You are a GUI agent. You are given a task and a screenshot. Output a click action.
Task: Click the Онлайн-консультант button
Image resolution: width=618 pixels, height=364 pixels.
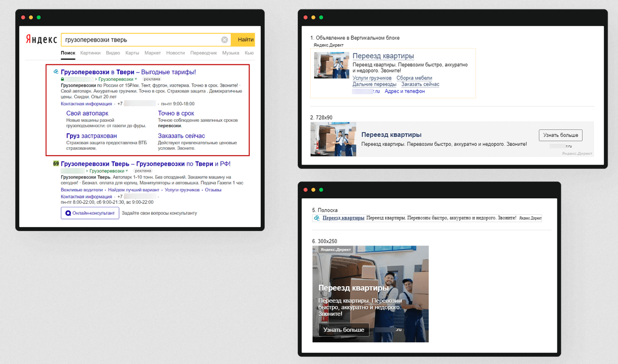point(90,213)
